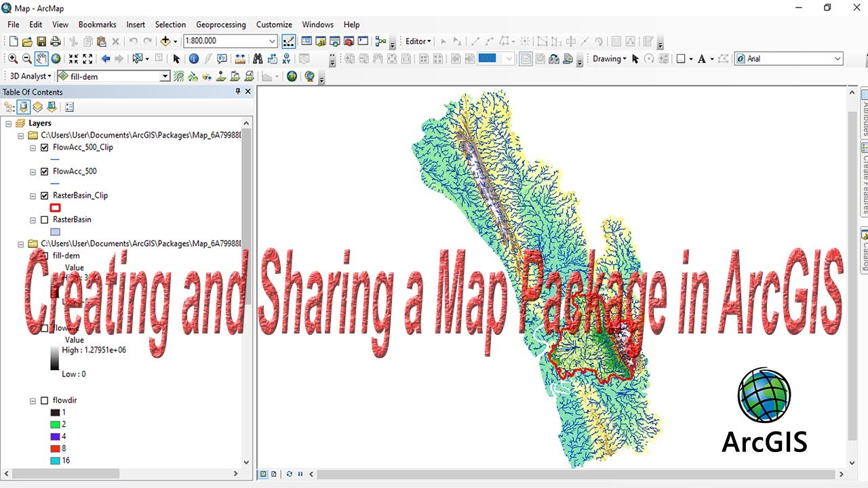
Task: Go back to previous extent
Action: tap(106, 59)
